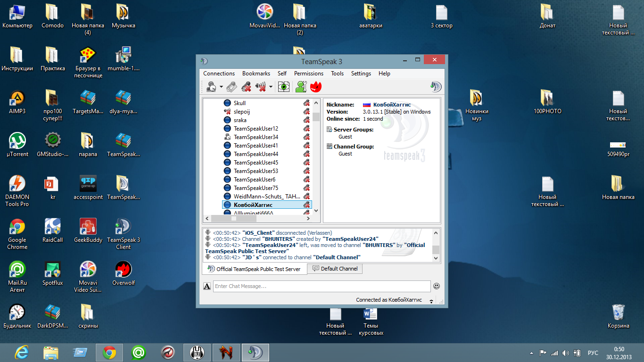Click the Internet Explorer taskbar icon

pos(21,352)
